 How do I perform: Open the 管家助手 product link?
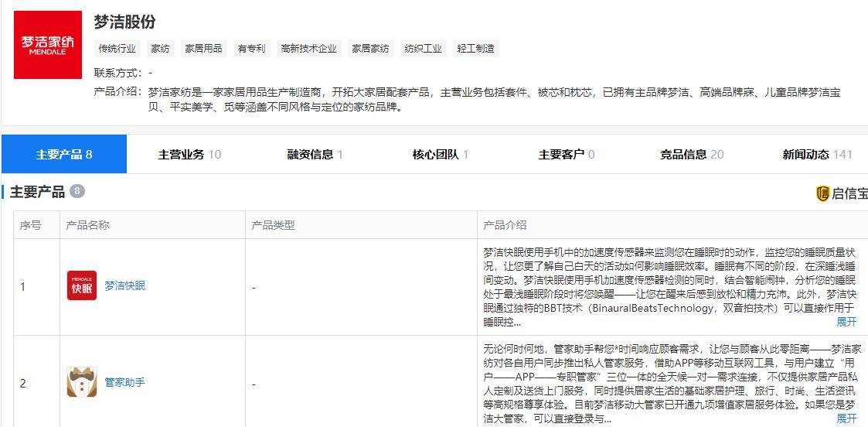(x=124, y=382)
